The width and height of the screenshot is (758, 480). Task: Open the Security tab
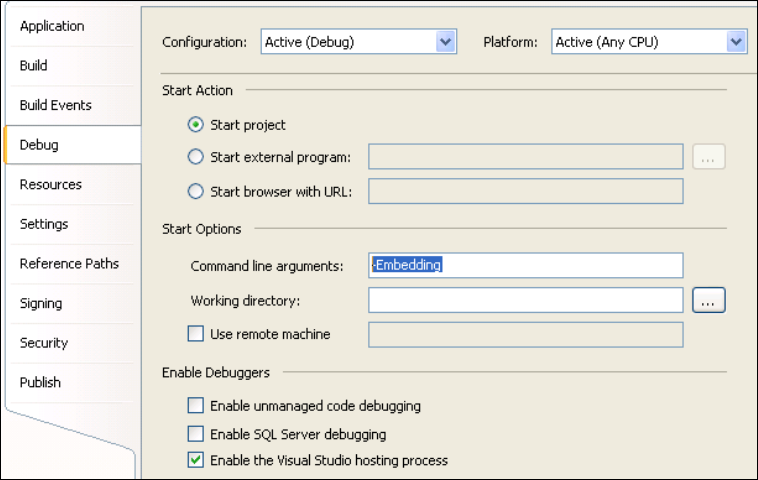tap(44, 343)
